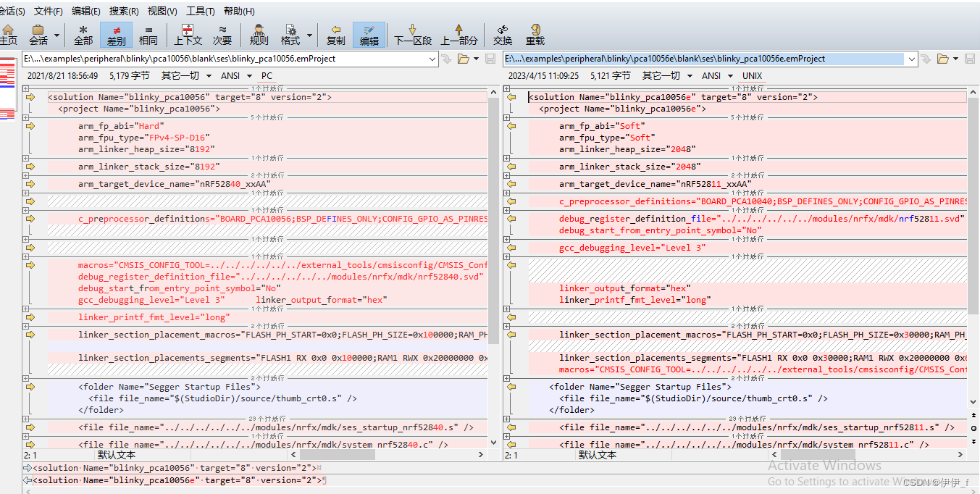
Task: Copy right nRF52811_xxAA device name to the left
Action: [x=511, y=184]
